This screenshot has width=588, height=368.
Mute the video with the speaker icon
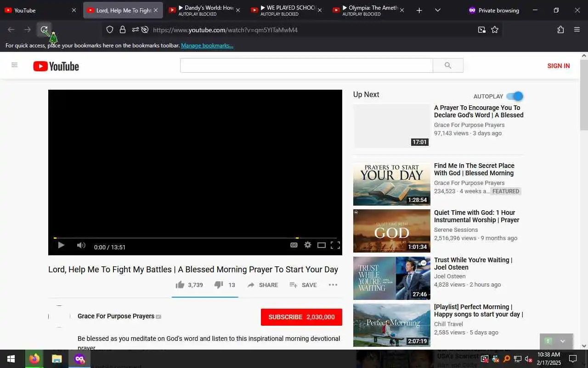[x=81, y=245]
